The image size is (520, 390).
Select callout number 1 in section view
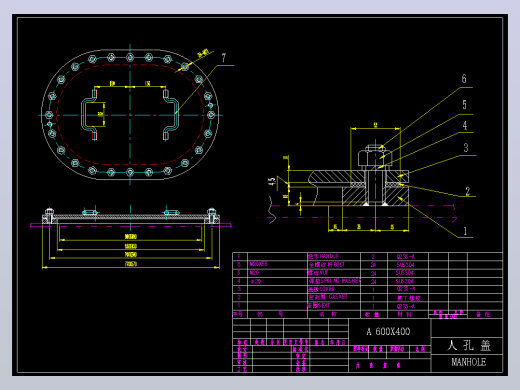465,231
